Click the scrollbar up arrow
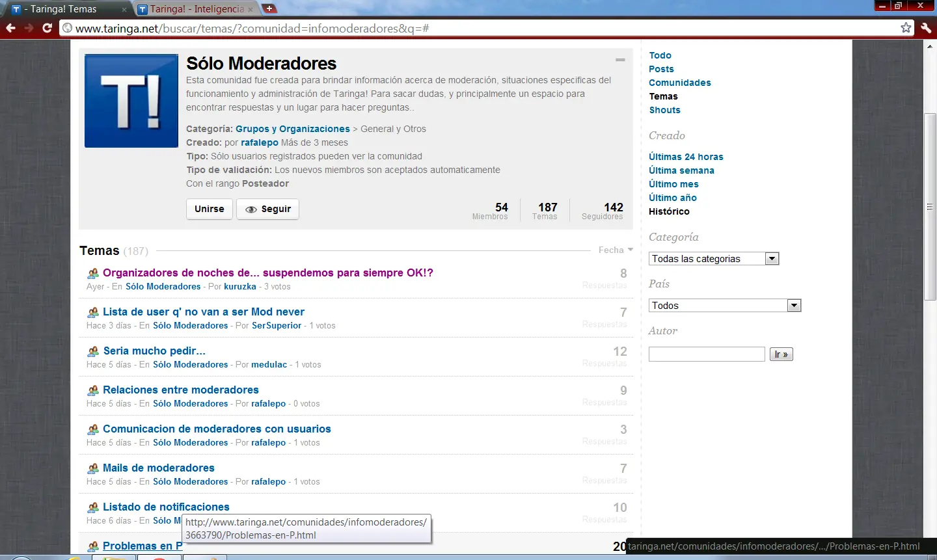 click(930, 46)
